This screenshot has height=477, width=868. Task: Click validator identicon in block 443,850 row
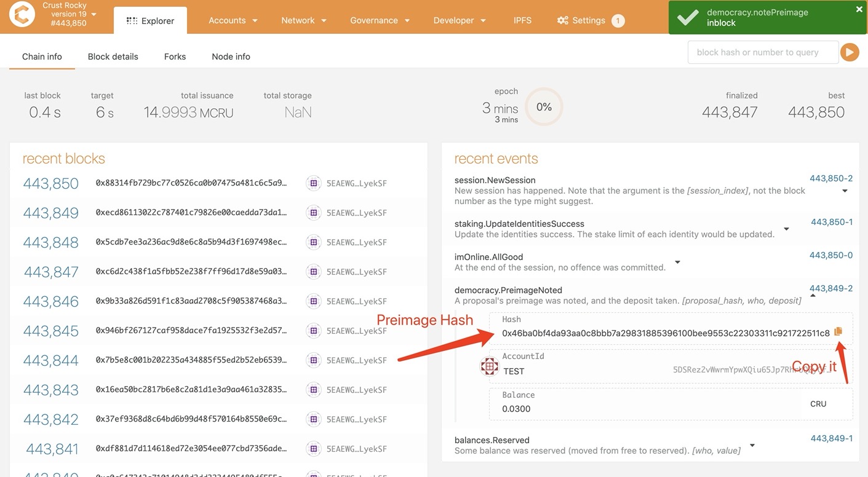314,183
